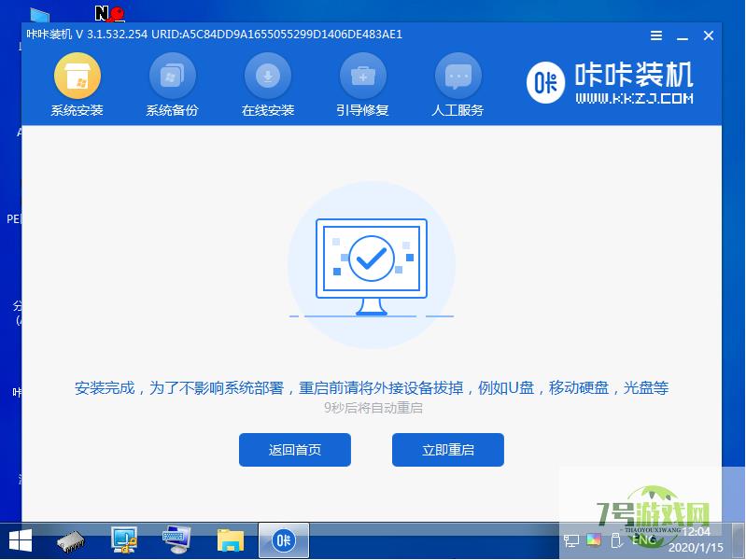Click the clock showing 2020/1/15

point(696,539)
